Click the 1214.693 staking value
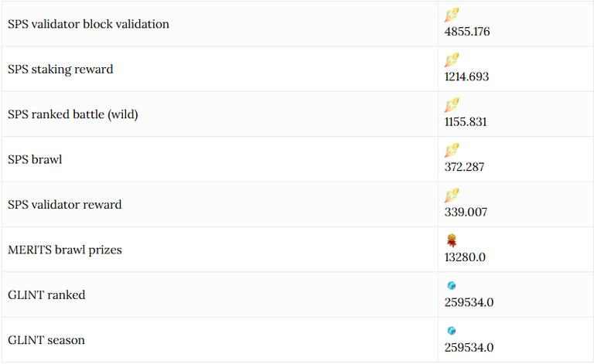 pyautogui.click(x=466, y=77)
